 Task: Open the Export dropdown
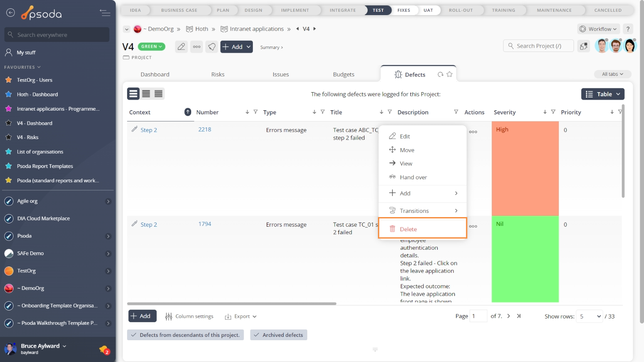tap(241, 316)
